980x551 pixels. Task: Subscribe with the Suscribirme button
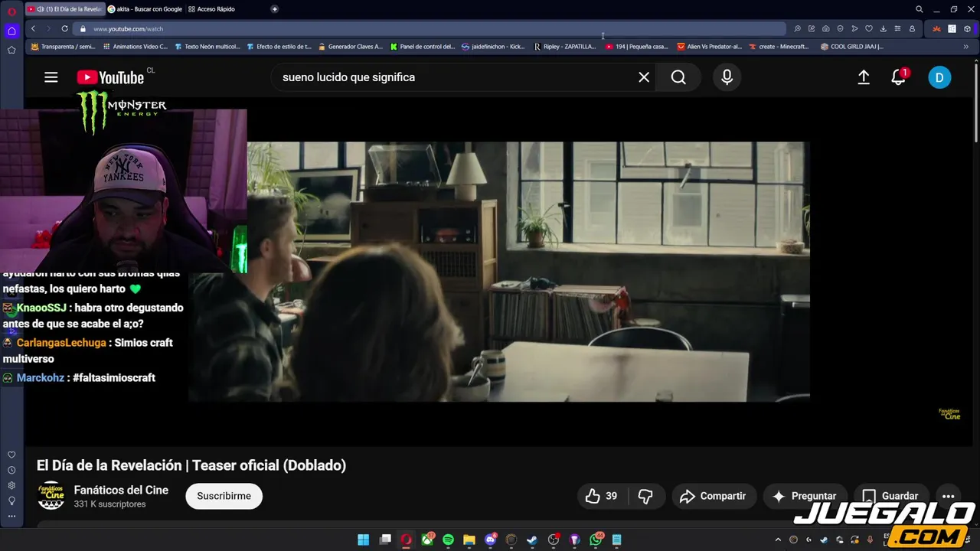tap(224, 496)
